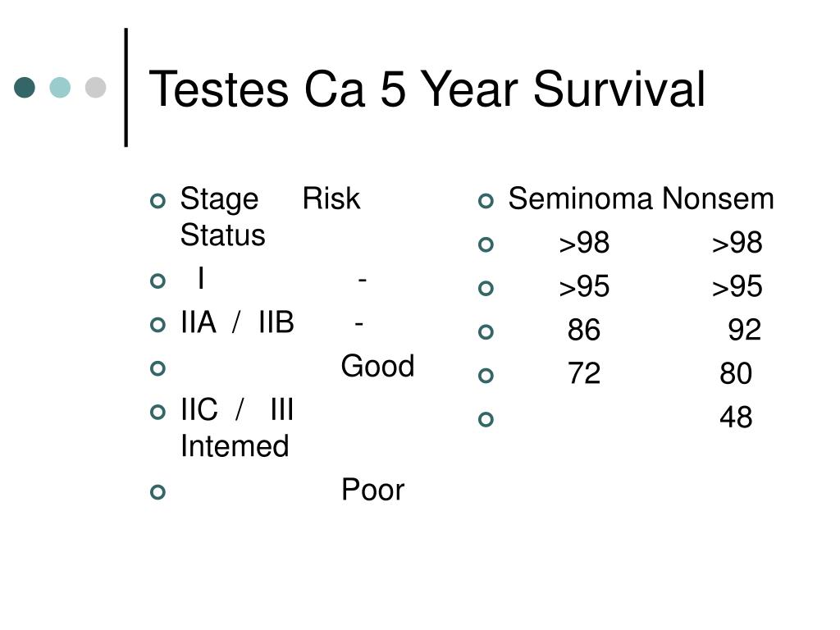Click the bullet beside the Poor row
The height and width of the screenshot is (630, 840).
[x=158, y=492]
